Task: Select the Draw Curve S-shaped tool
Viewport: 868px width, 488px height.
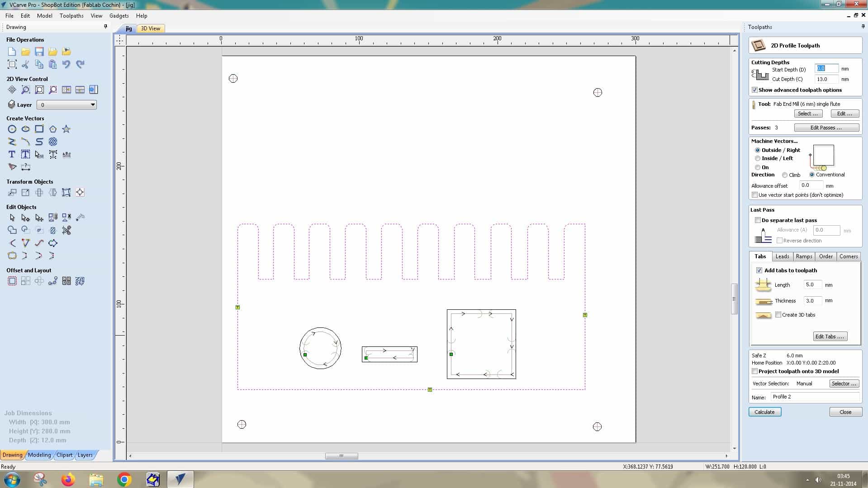Action: [39, 142]
